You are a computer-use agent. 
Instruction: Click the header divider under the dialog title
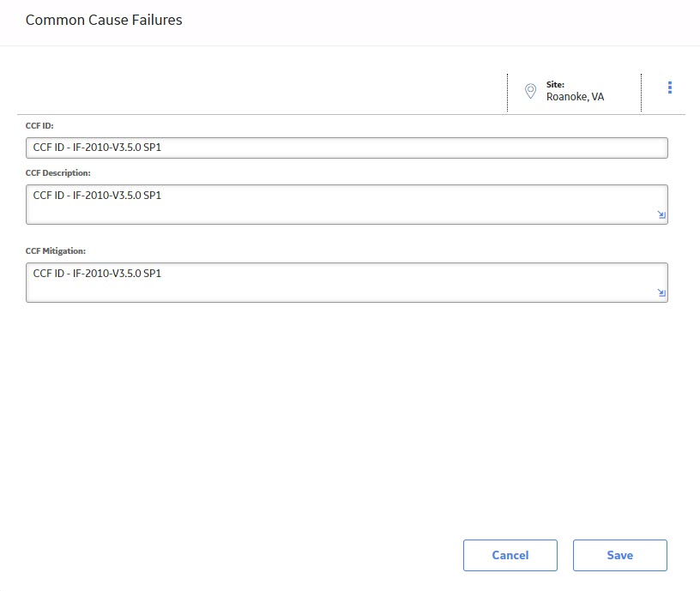(350, 45)
